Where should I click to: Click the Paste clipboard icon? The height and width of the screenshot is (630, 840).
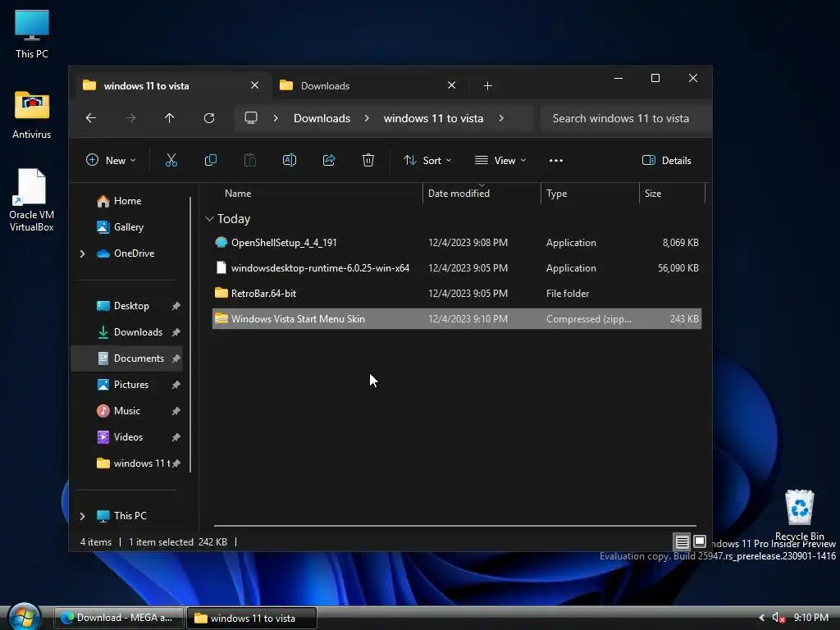pos(250,160)
